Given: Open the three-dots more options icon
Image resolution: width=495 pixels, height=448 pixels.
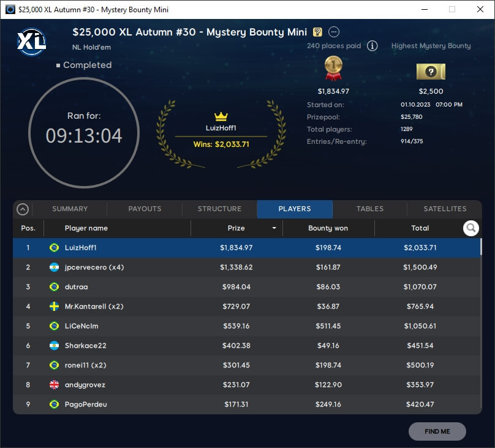Looking at the screenshot, I should click(334, 32).
